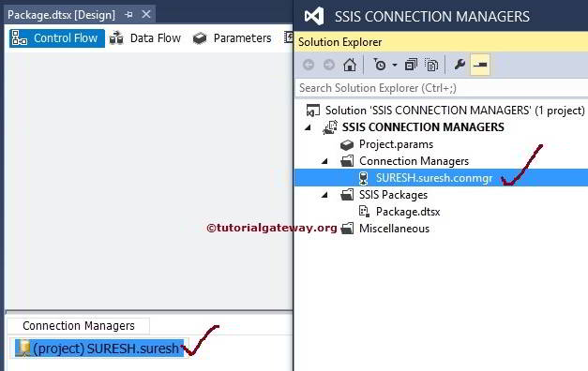Go to Solution Explorer Home
The image size is (588, 371).
(350, 65)
